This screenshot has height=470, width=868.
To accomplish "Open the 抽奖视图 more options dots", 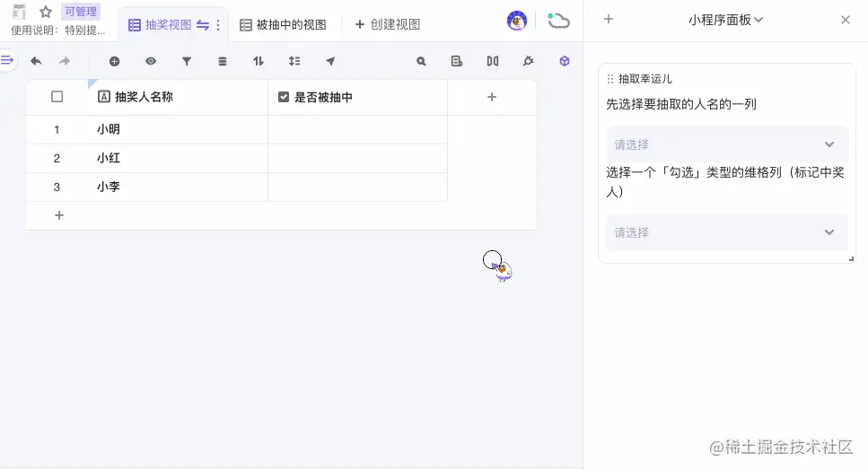I will (218, 25).
